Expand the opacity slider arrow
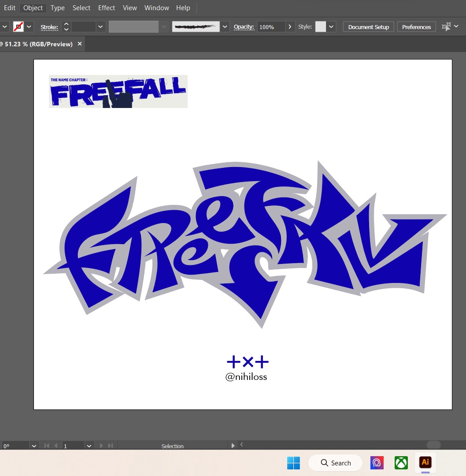Viewport: 466px width, 476px height. coord(290,27)
